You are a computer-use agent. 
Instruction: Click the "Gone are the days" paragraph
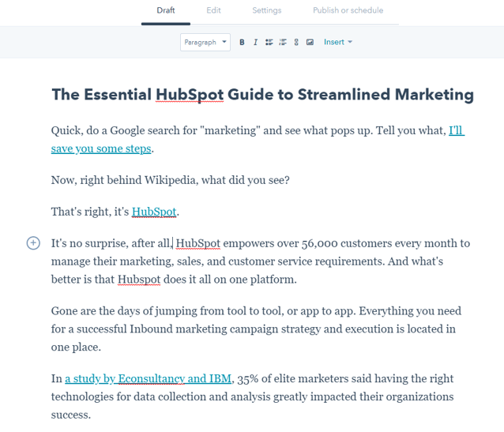[x=256, y=329]
